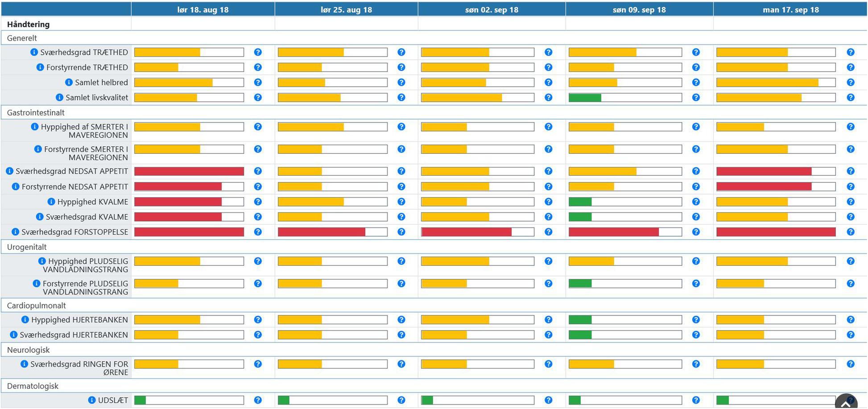Image resolution: width=868 pixels, height=409 pixels.
Task: Open info icon for Samlet livskvalitet
Action: (59, 97)
